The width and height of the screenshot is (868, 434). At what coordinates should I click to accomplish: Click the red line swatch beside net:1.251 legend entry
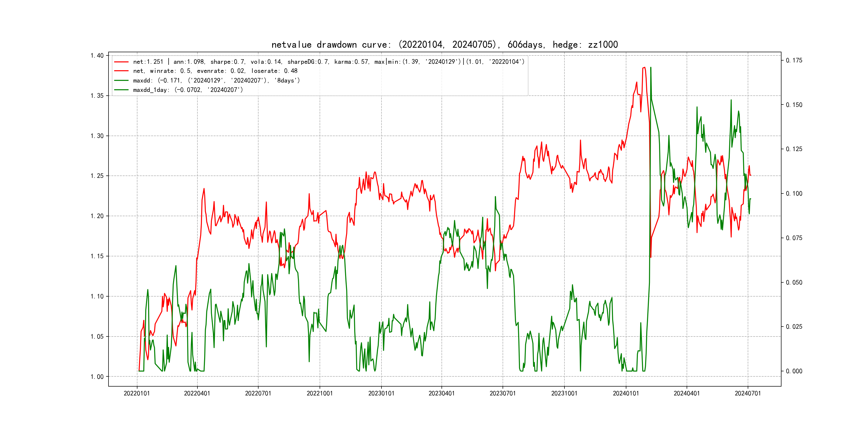point(121,62)
